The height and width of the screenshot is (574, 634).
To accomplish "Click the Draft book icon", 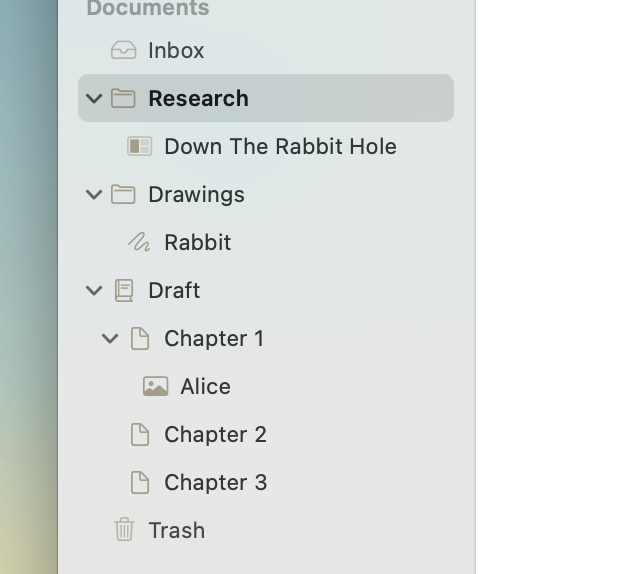I will click(124, 290).
